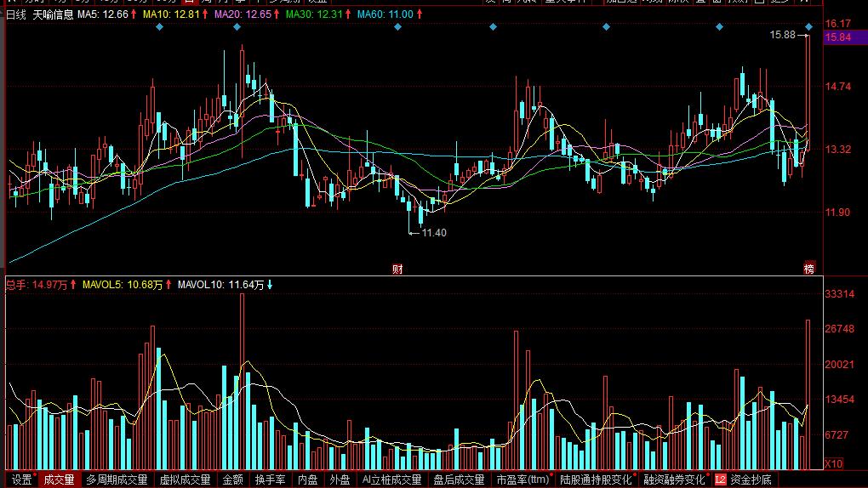This screenshot has height=488, width=868.
Task: Switch to 虚拟成交量 indicator
Action: click(x=185, y=479)
